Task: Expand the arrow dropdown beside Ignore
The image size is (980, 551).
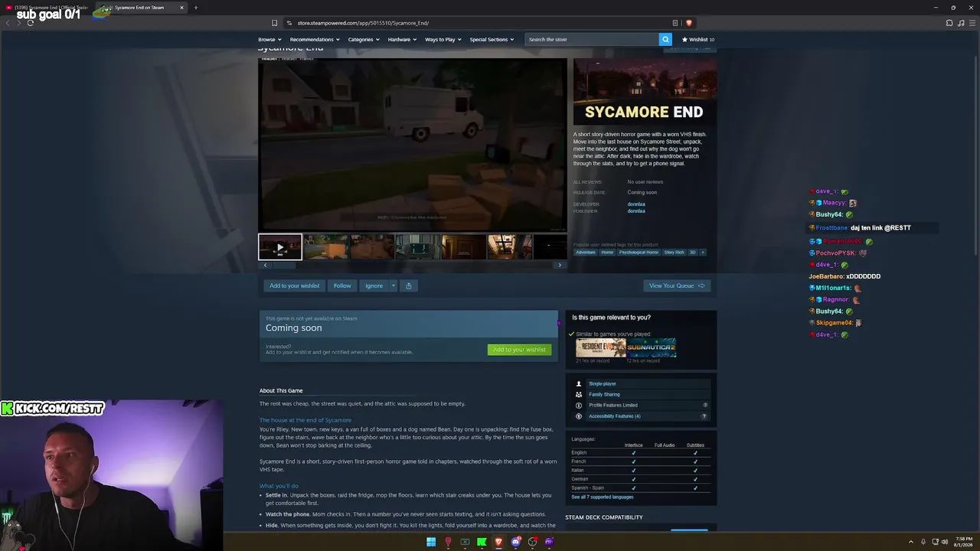Action: pyautogui.click(x=393, y=285)
